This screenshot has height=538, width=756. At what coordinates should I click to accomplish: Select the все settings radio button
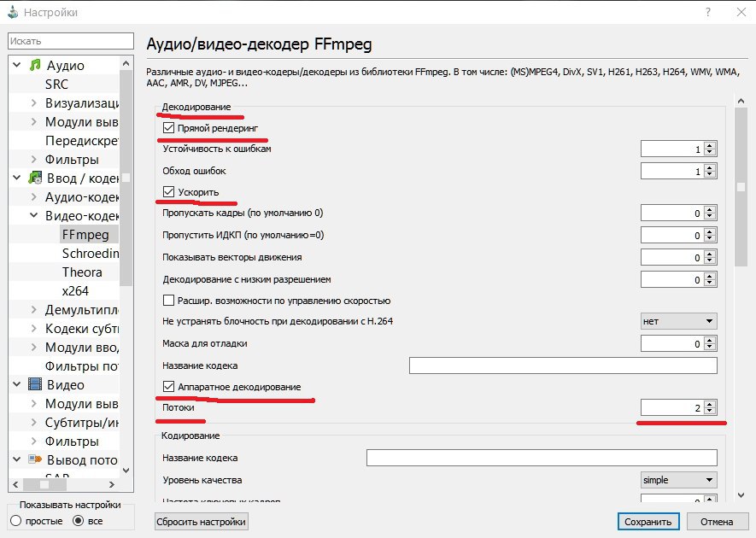(x=78, y=521)
